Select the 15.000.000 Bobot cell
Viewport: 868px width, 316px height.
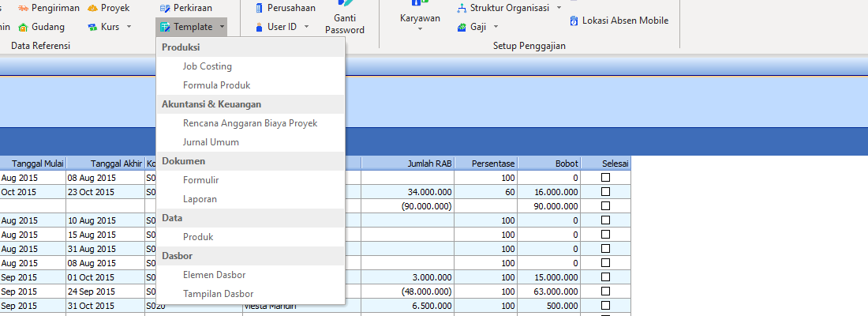pos(550,277)
